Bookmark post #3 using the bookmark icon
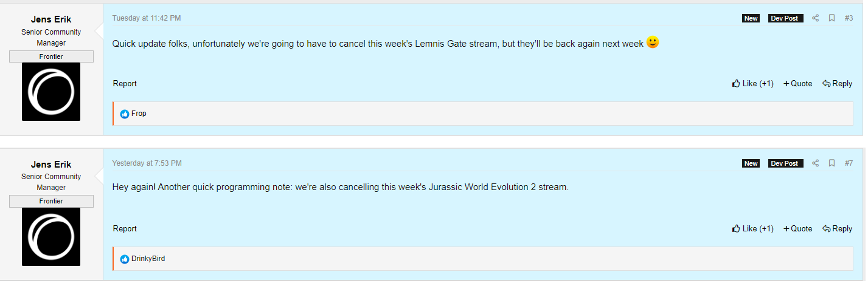This screenshot has width=868, height=286. 832,18
